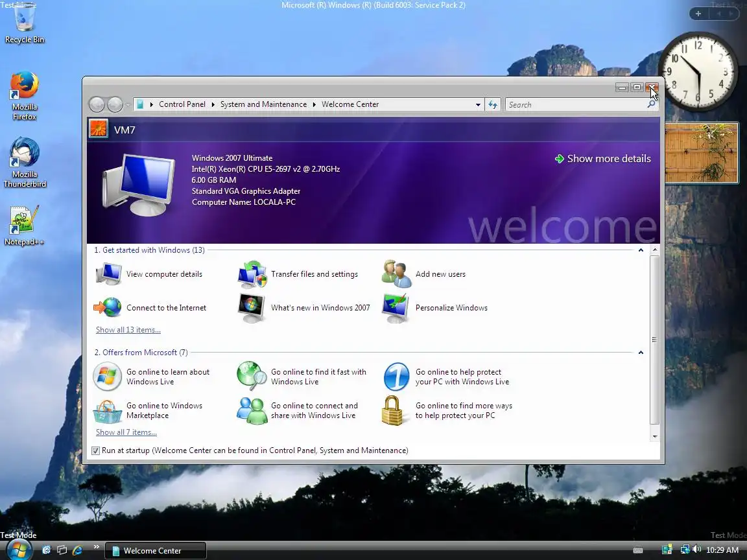
Task: Click the connect and share people icon
Action: [252, 410]
